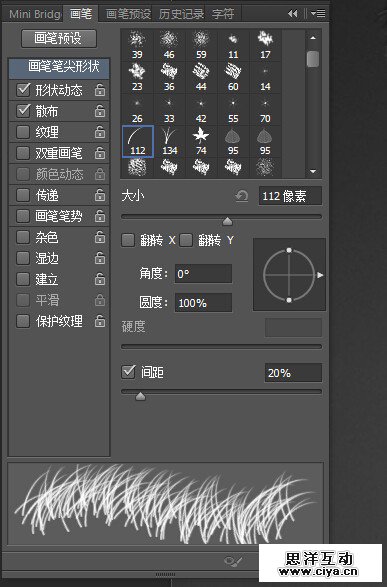Image resolution: width=387 pixels, height=587 pixels.
Task: Select the 112 grass blade brush tip
Action: pos(138,142)
